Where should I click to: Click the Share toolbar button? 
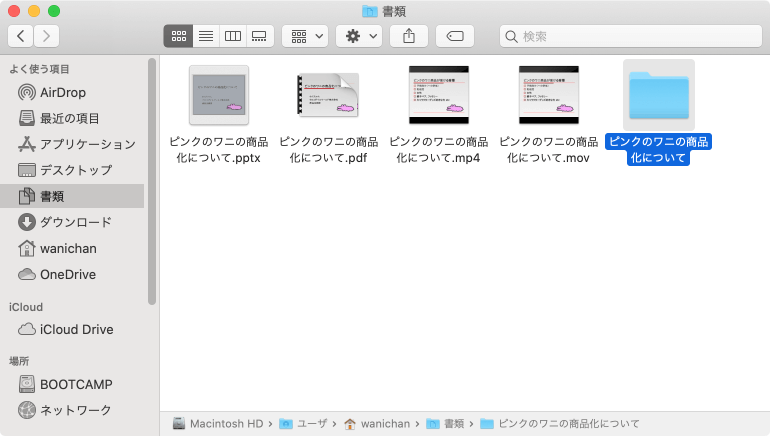coord(409,36)
